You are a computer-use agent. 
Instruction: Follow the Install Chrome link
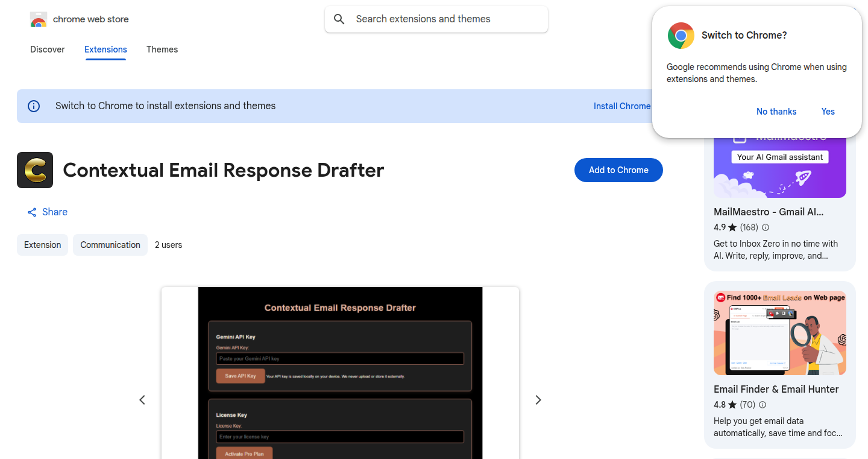(622, 106)
